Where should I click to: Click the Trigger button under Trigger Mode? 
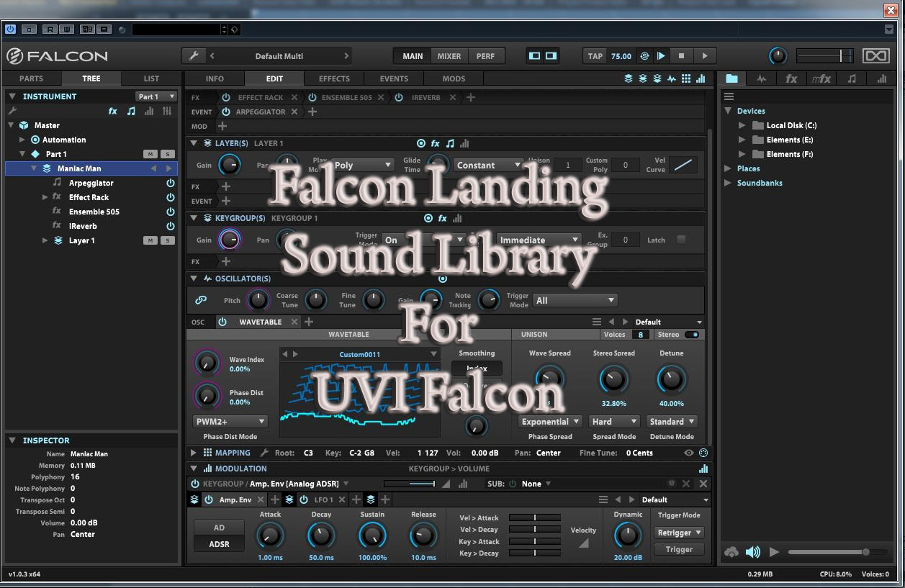[x=679, y=549]
